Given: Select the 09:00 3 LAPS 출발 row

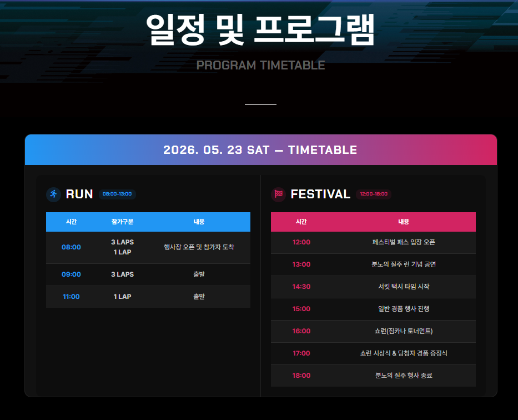Looking at the screenshot, I should [148, 274].
